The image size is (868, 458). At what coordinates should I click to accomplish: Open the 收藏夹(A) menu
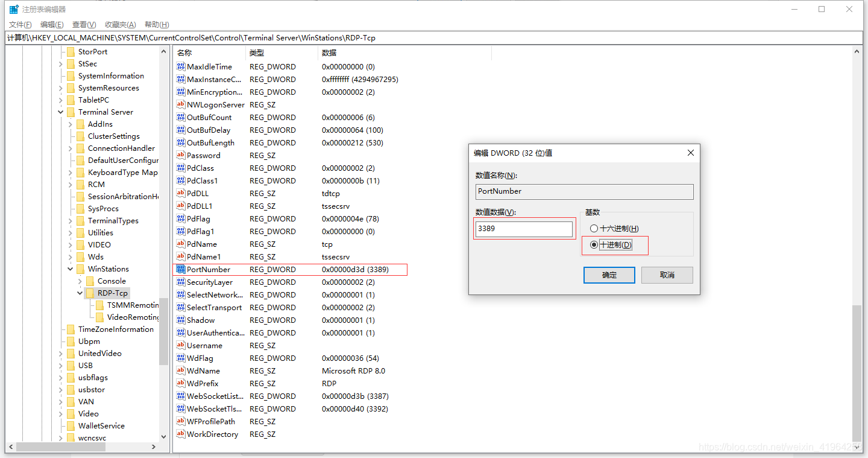point(120,25)
